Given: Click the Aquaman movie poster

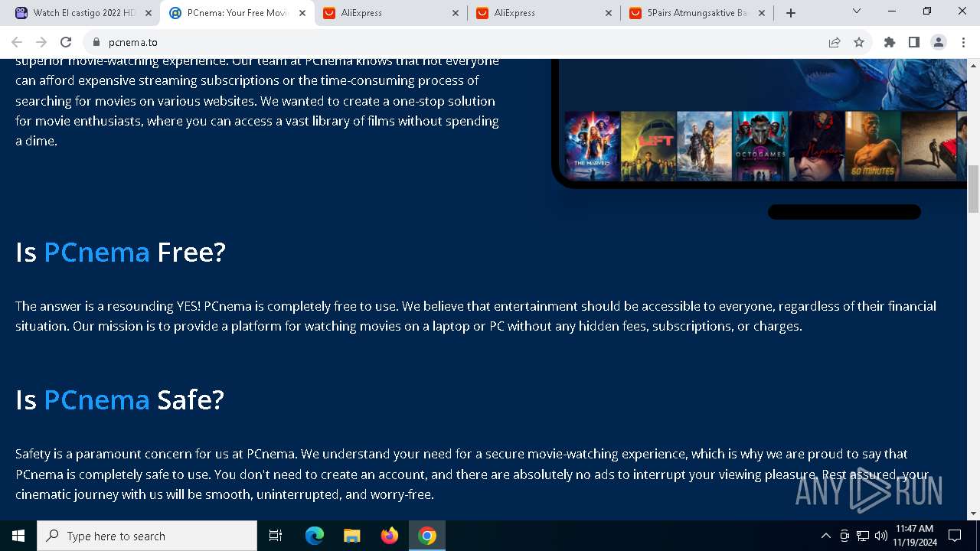Looking at the screenshot, I should (x=704, y=146).
